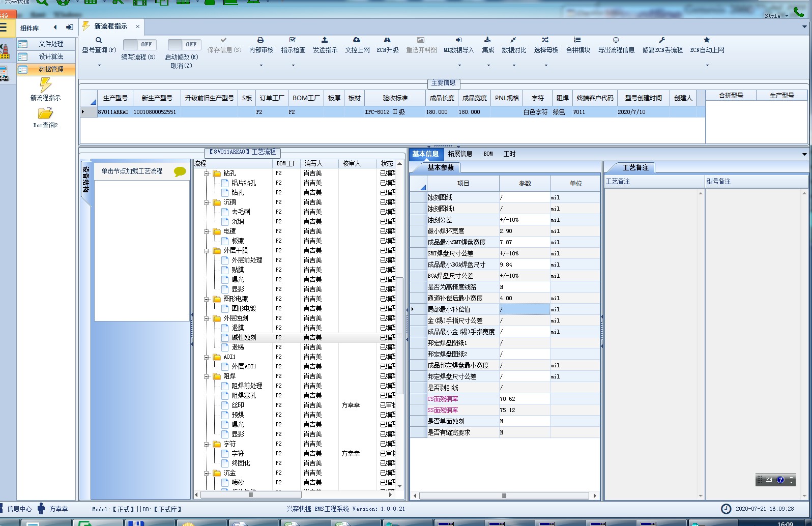Switch to the 拓展信息 tab
The width and height of the screenshot is (812, 526).
460,154
